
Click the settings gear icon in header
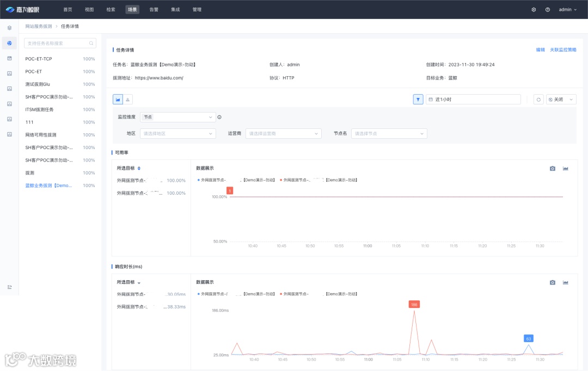click(x=534, y=10)
